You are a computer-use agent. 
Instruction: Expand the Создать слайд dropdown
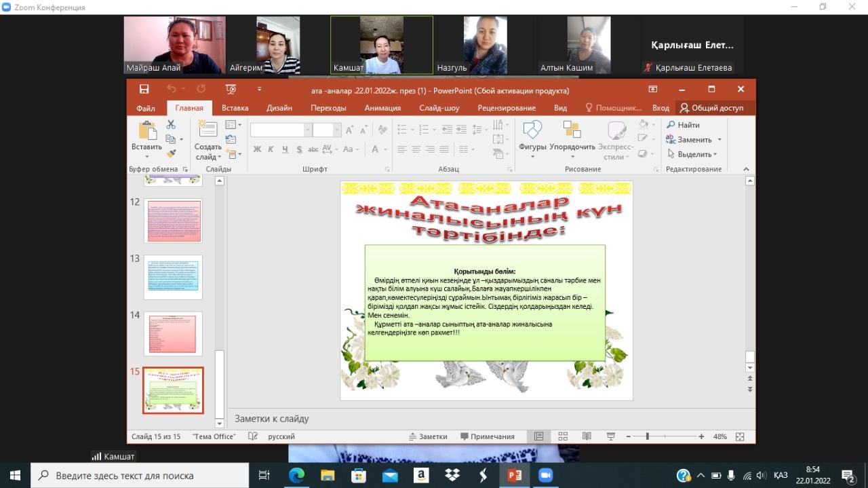coord(208,157)
